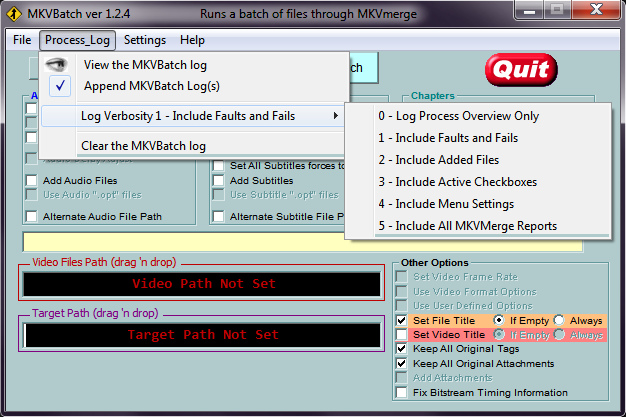This screenshot has width=626, height=417.
Task: Enable Add Audio Files checkbox
Action: point(32,181)
